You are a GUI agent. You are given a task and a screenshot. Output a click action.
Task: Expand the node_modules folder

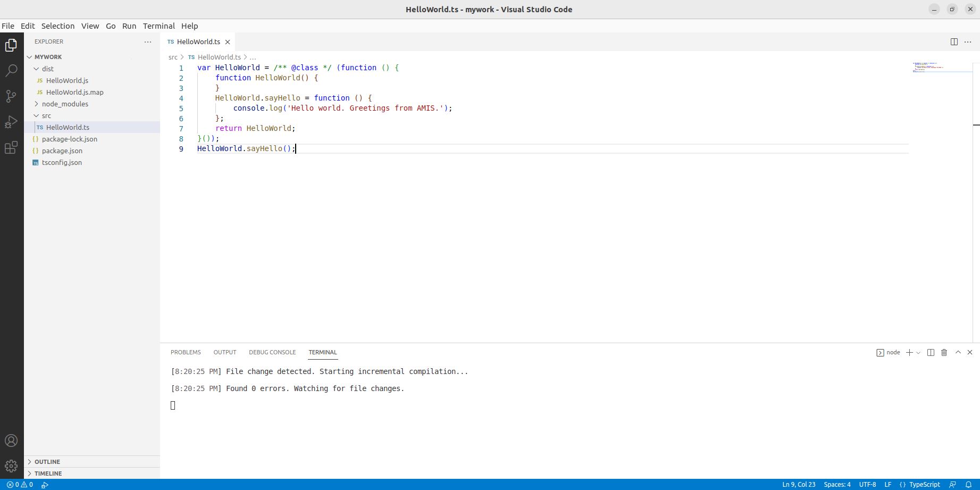tap(64, 104)
